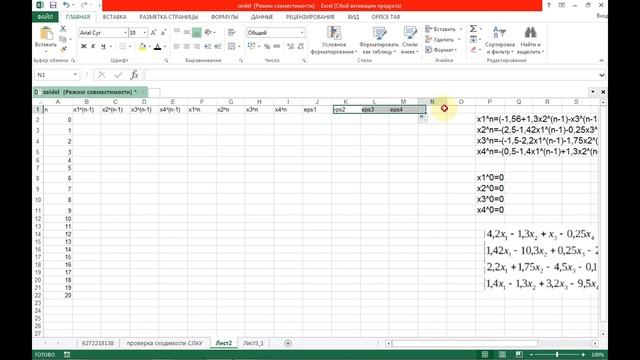Select the Format Painter brush icon
This screenshot has width=640, height=360.
click(63, 49)
